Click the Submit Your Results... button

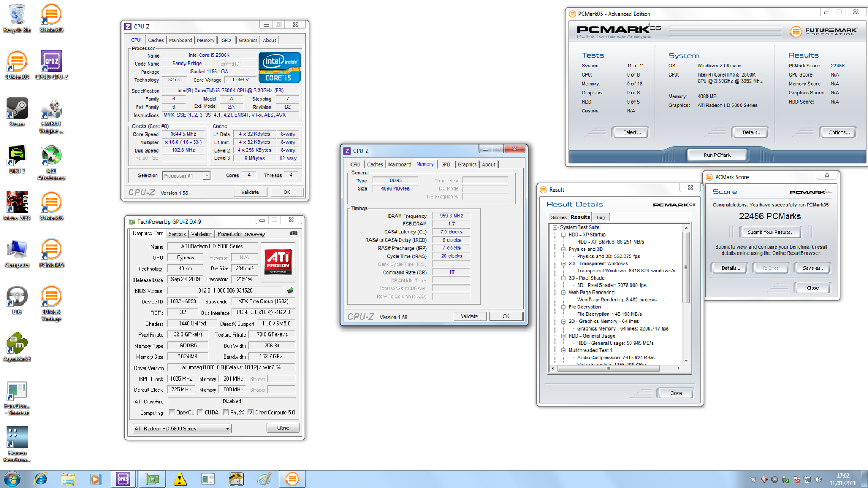click(x=771, y=232)
